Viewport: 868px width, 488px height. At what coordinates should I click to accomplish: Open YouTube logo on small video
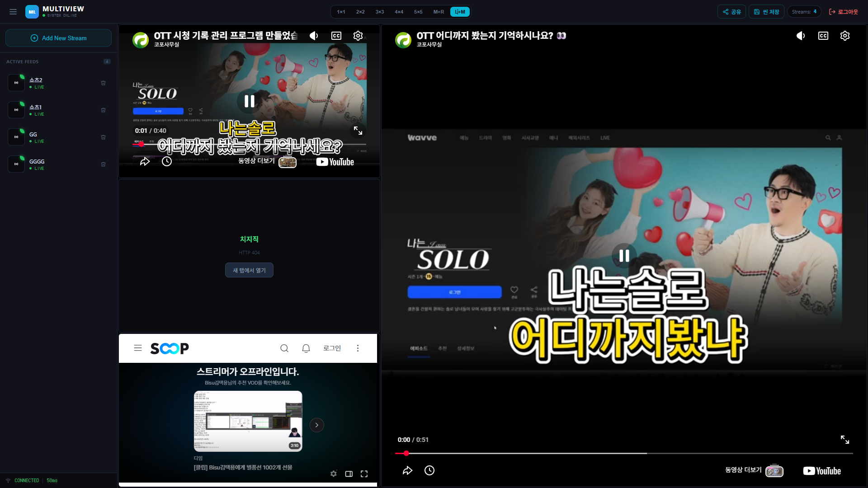pyautogui.click(x=335, y=162)
